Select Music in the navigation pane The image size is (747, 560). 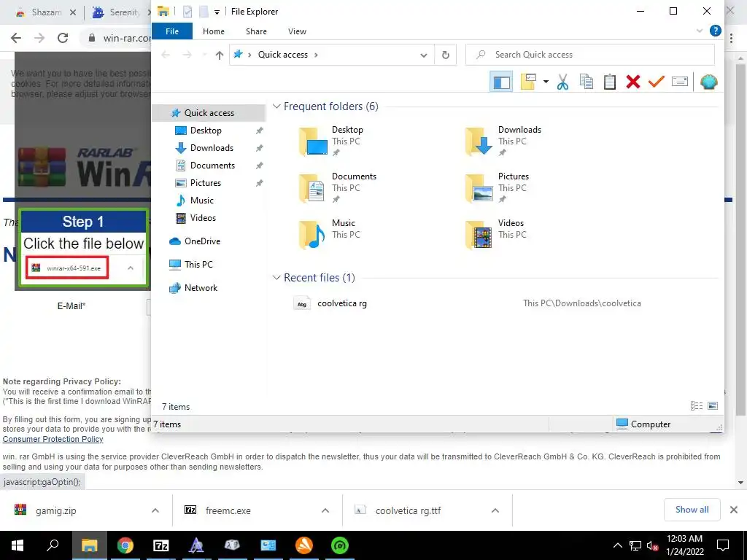(201, 201)
